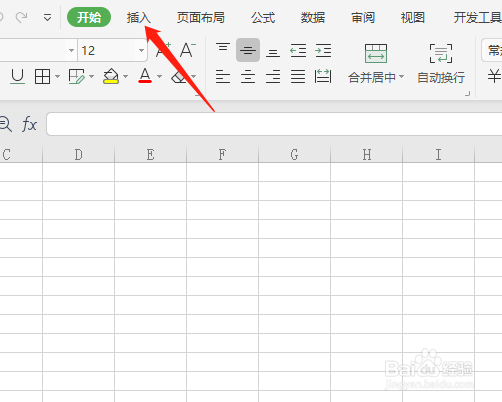
Task: Select column D header
Action: tap(78, 154)
